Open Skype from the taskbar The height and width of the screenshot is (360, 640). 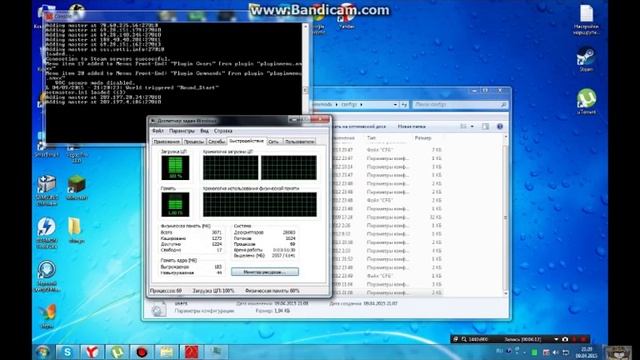pyautogui.click(x=68, y=352)
